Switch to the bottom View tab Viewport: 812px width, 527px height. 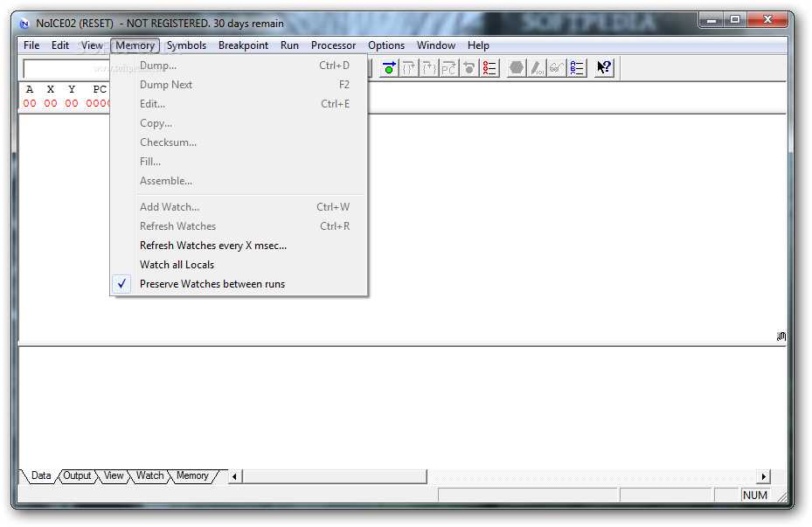tap(114, 475)
